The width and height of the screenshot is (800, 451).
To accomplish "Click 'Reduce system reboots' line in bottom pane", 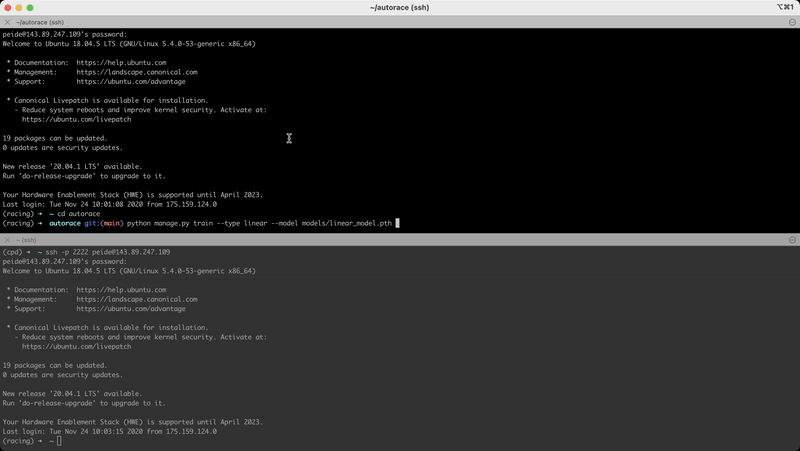I will [141, 337].
